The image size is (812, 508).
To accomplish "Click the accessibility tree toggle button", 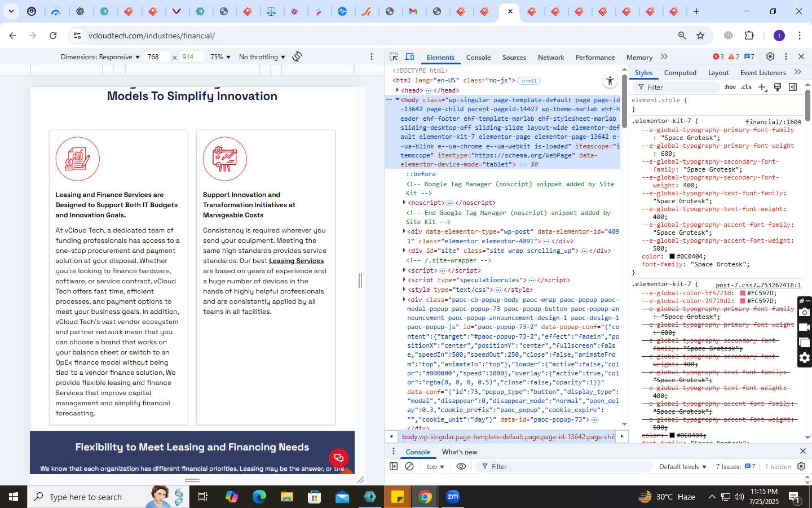I will pyautogui.click(x=610, y=81).
